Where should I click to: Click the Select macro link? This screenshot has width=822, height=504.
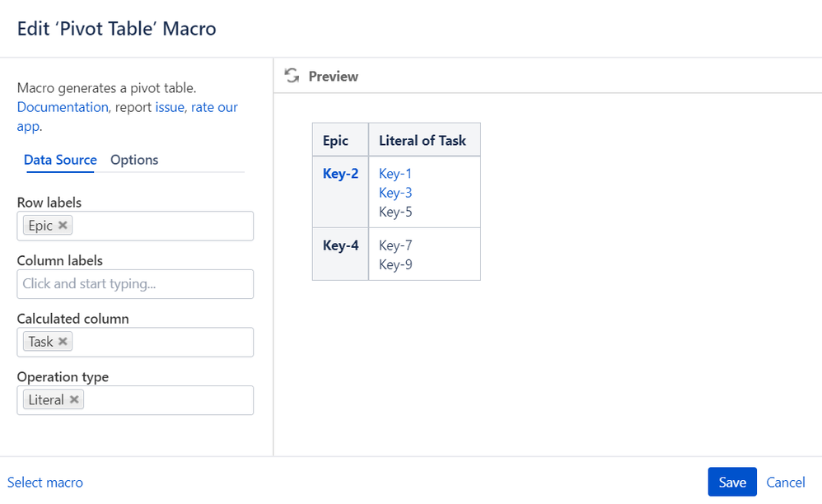pos(45,483)
